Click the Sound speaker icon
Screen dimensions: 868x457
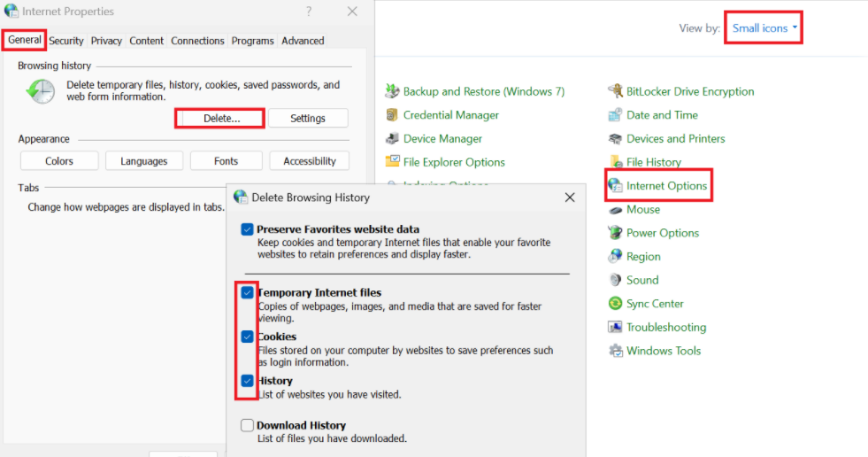pyautogui.click(x=615, y=280)
